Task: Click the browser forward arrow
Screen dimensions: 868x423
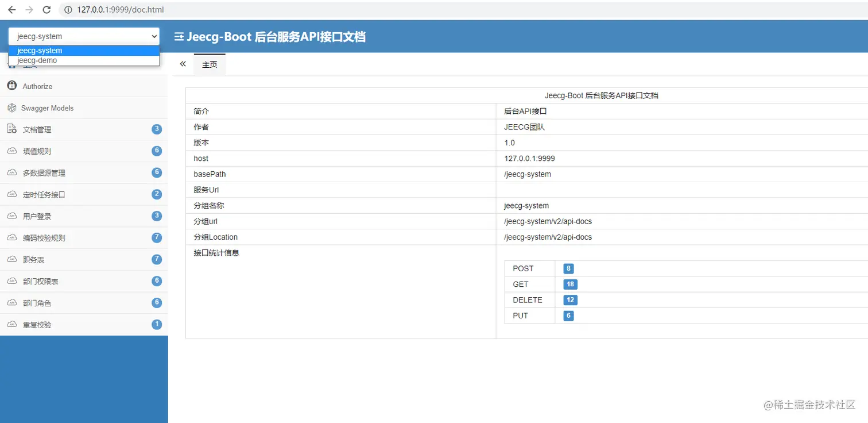Action: (x=29, y=10)
